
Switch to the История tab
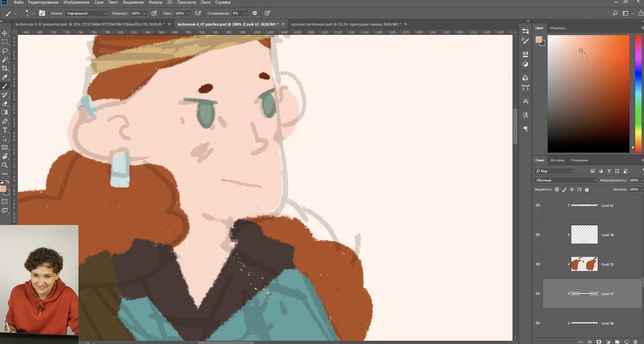tap(557, 160)
